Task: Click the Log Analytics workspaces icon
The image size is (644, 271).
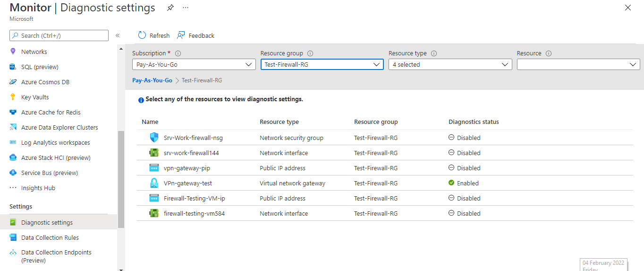Action: click(x=13, y=142)
